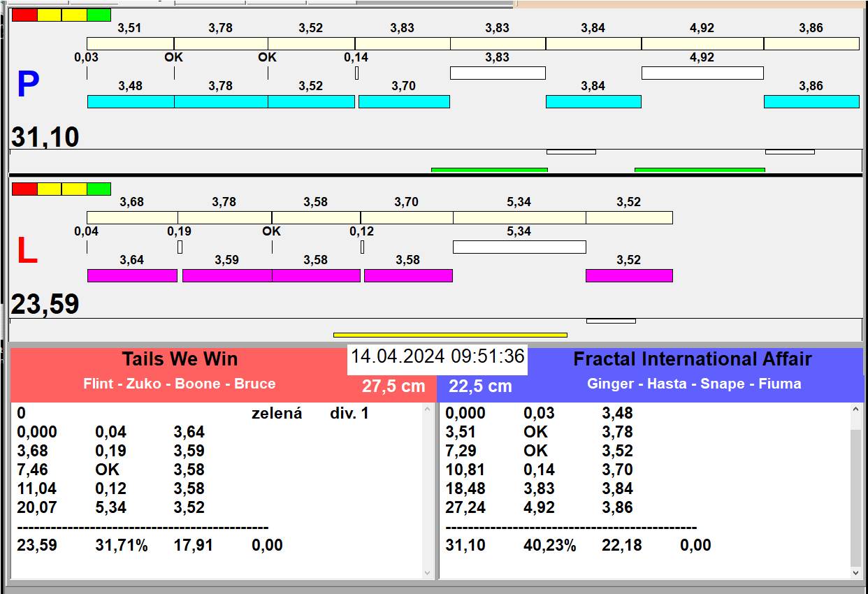Click the Fractal International Affair team header
This screenshot has width=868, height=594.
(x=692, y=359)
